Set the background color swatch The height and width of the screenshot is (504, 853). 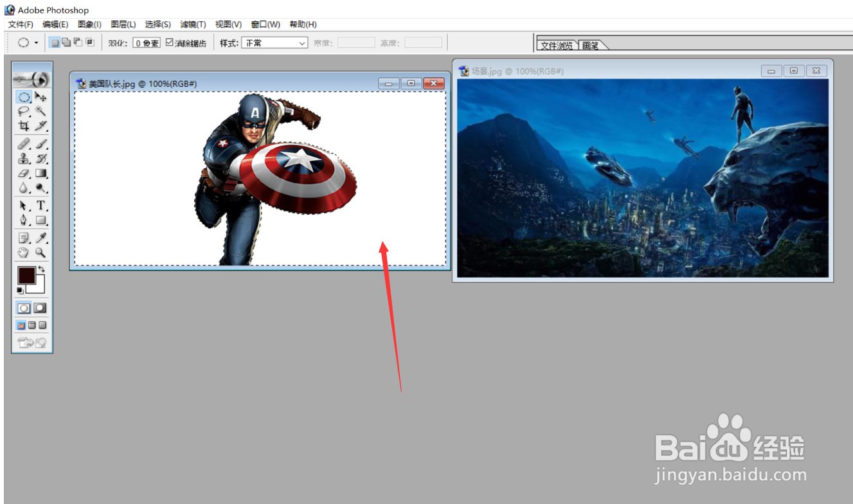click(x=39, y=287)
